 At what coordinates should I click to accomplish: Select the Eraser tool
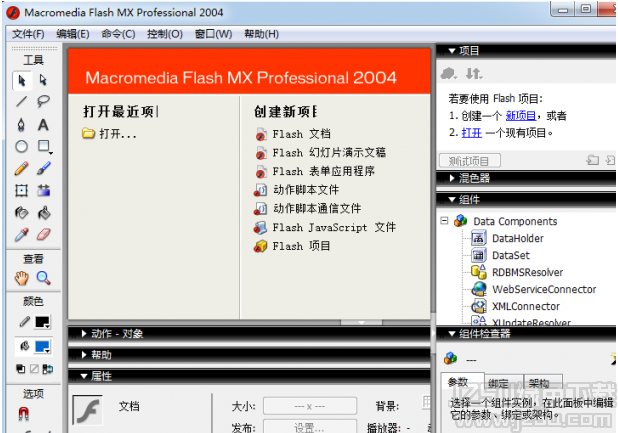tap(44, 235)
